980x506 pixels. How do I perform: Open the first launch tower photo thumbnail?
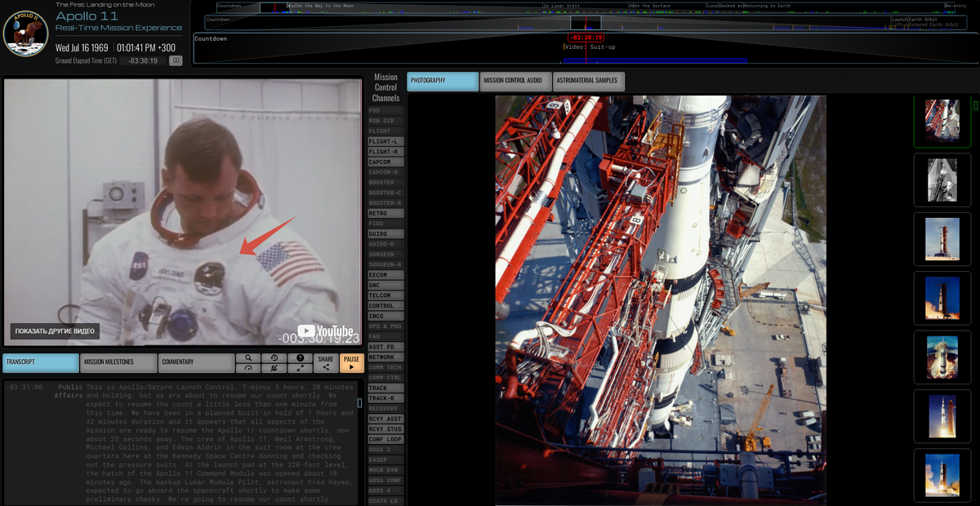942,122
